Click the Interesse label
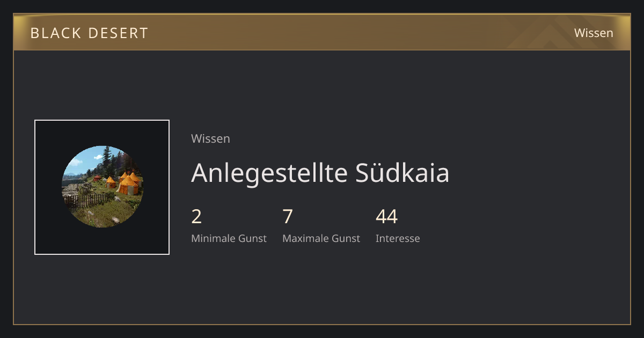The width and height of the screenshot is (644, 338). pos(398,238)
